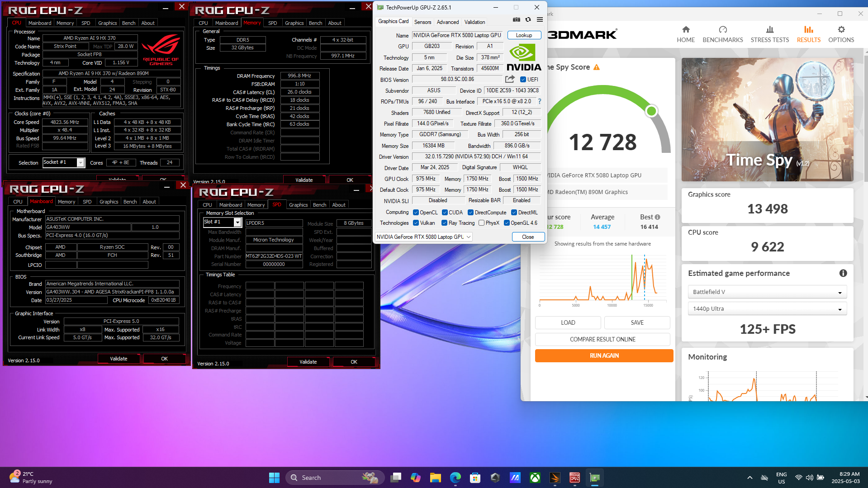Toggle the OpenGL 4.6 checkbox

[x=507, y=223]
